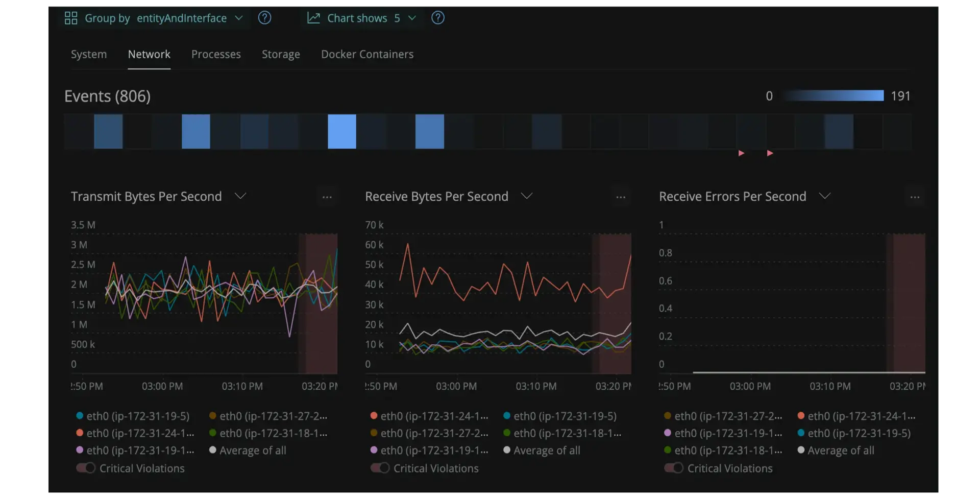This screenshot has width=980, height=496.
Task: Toggle eth0 (ip-172-31-19-5) in Receive Bytes legend
Action: (x=560, y=416)
